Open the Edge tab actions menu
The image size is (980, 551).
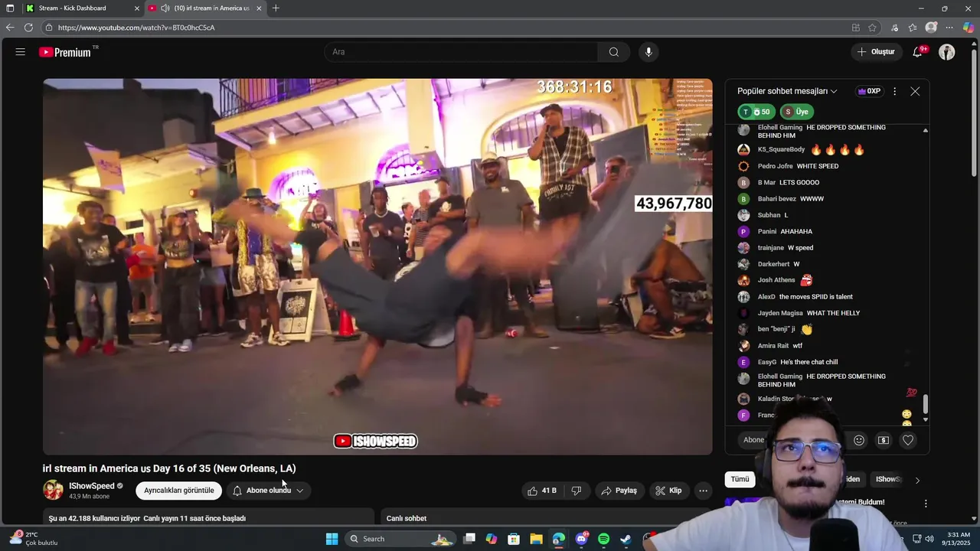pyautogui.click(x=10, y=8)
